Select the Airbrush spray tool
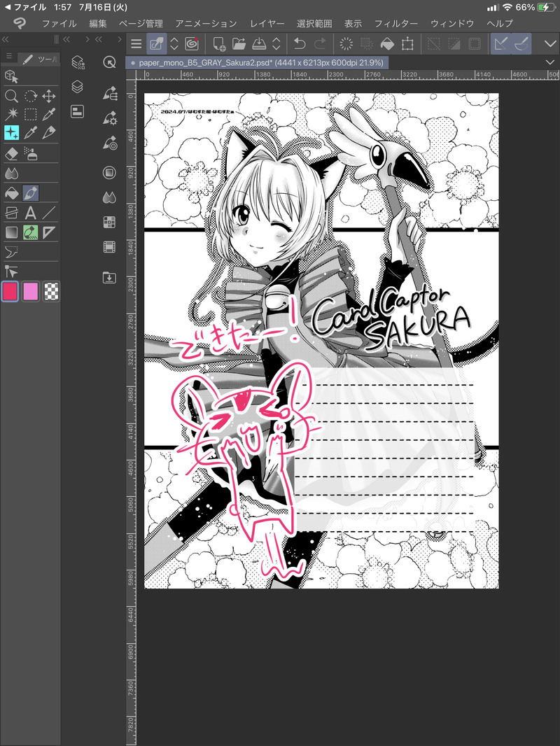 [31, 154]
